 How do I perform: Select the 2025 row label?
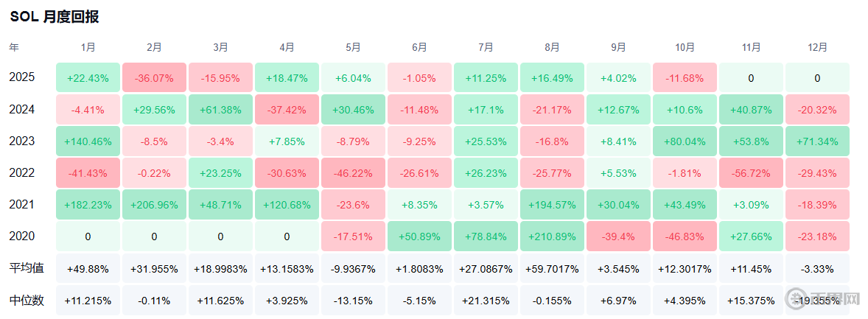(x=22, y=77)
